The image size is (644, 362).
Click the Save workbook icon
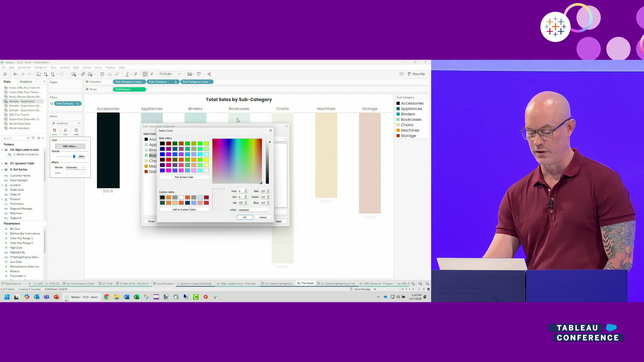coord(39,74)
